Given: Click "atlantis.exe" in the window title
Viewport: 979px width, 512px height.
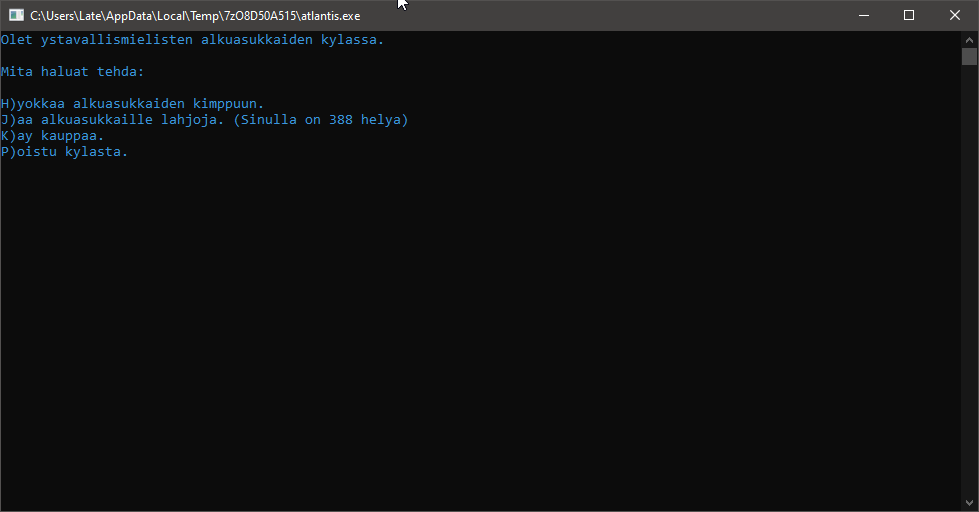Looking at the screenshot, I should 330,16.
